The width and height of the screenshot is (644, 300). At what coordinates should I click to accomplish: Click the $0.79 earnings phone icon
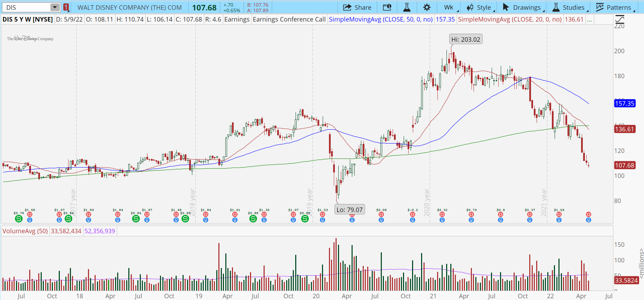[471, 214]
